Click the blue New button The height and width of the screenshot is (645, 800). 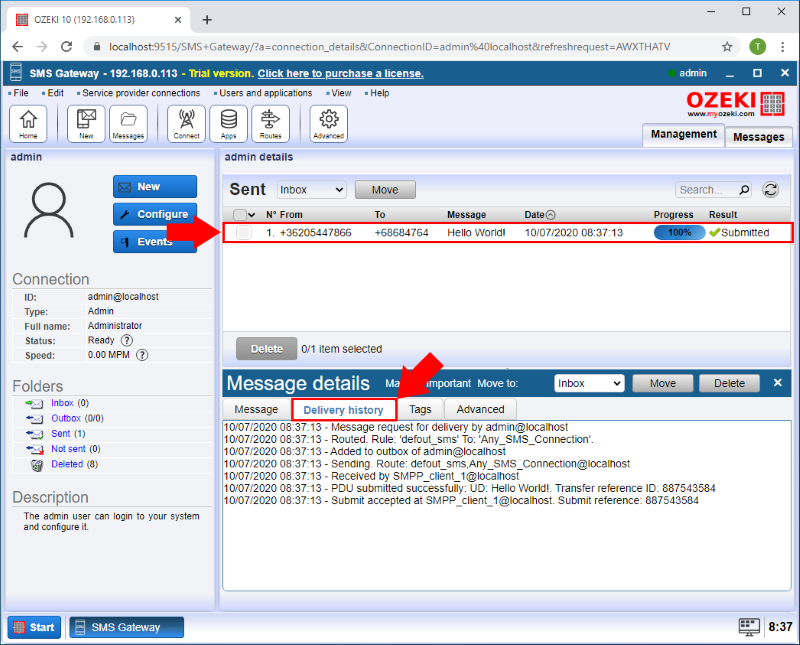point(155,187)
